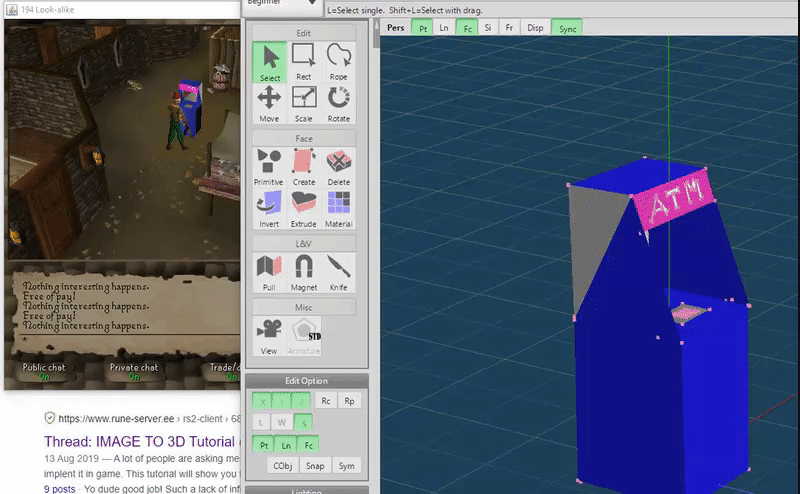Pick the Move tool
Viewport: 800px width, 494px height.
click(x=269, y=104)
